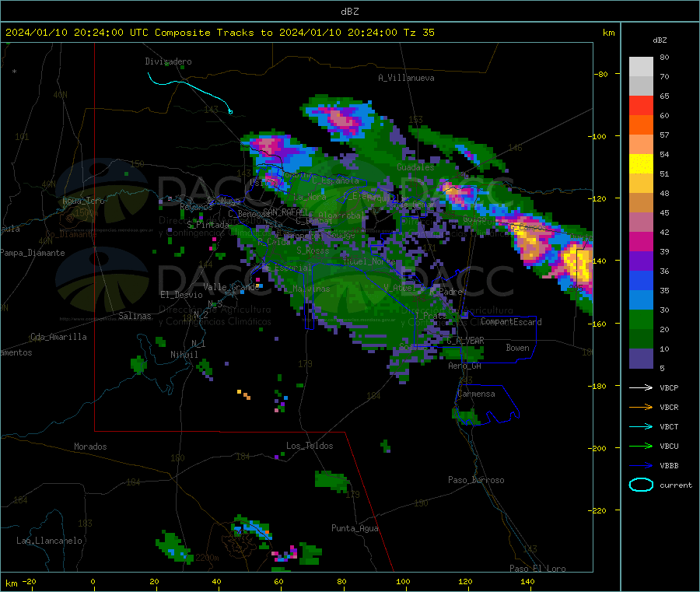Viewport: 700px width, 592px height.
Task: Click the cyan 'current' ellipse legend icon
Action: point(641,485)
